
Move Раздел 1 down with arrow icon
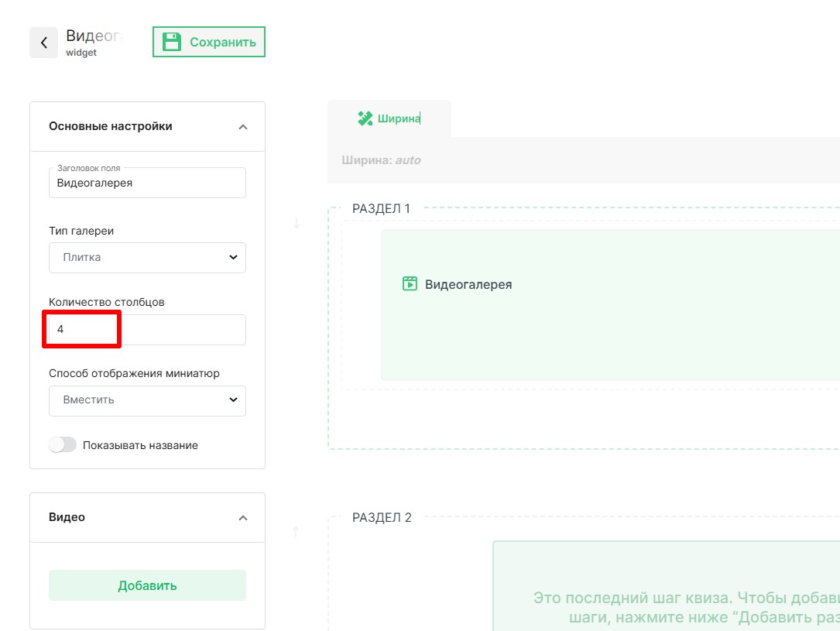297,224
